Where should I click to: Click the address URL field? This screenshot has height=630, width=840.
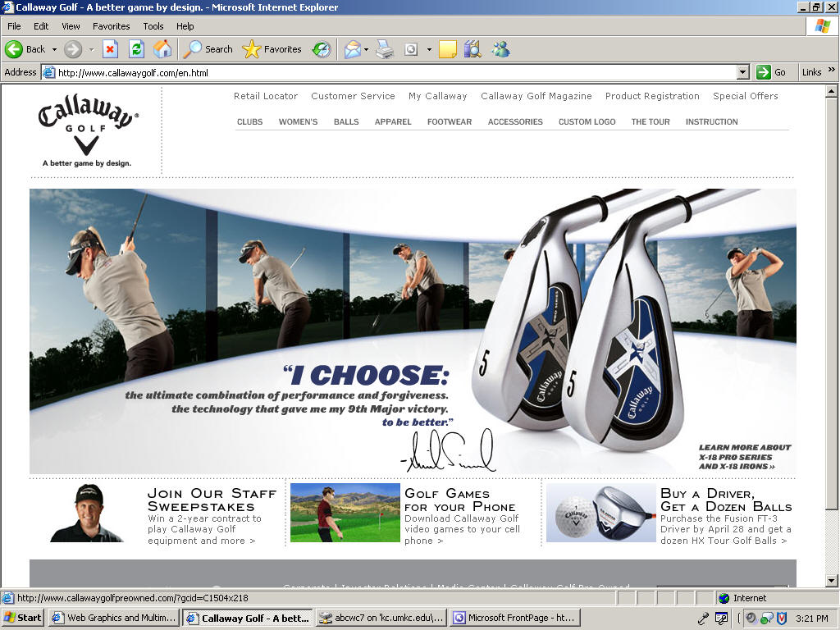[396, 72]
